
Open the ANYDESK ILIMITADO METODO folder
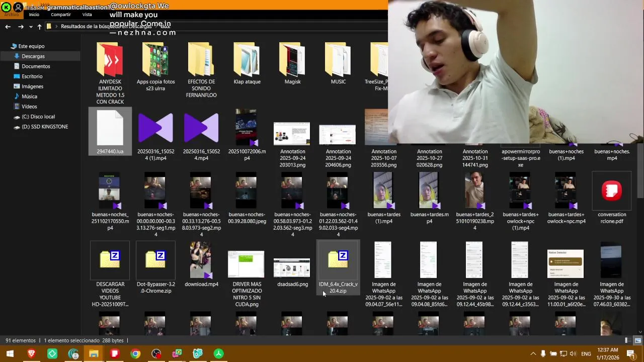click(110, 73)
